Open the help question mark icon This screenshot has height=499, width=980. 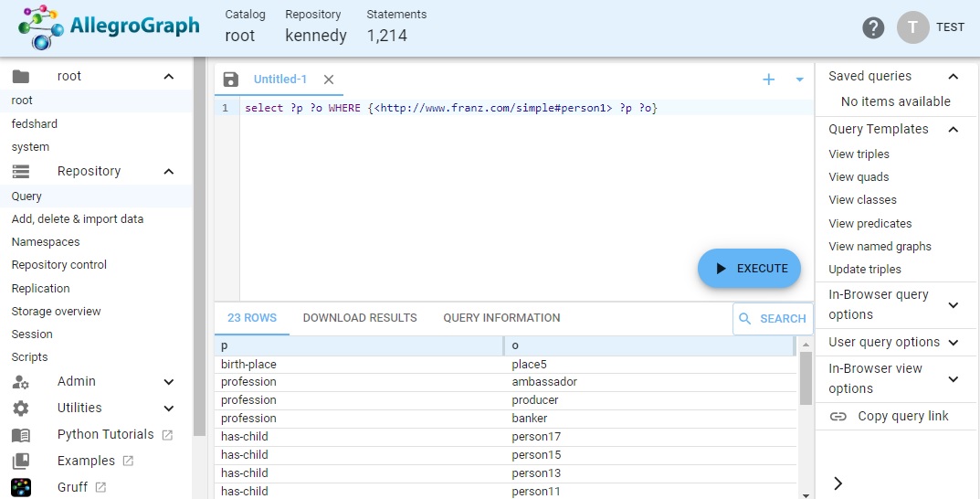pyautogui.click(x=873, y=27)
